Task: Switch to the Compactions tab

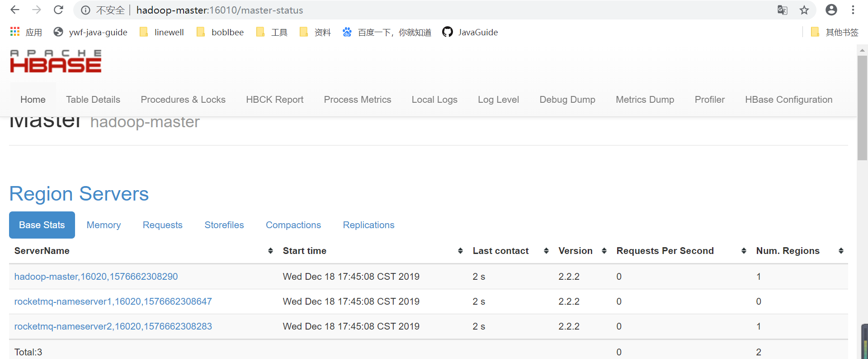Action: click(x=293, y=225)
